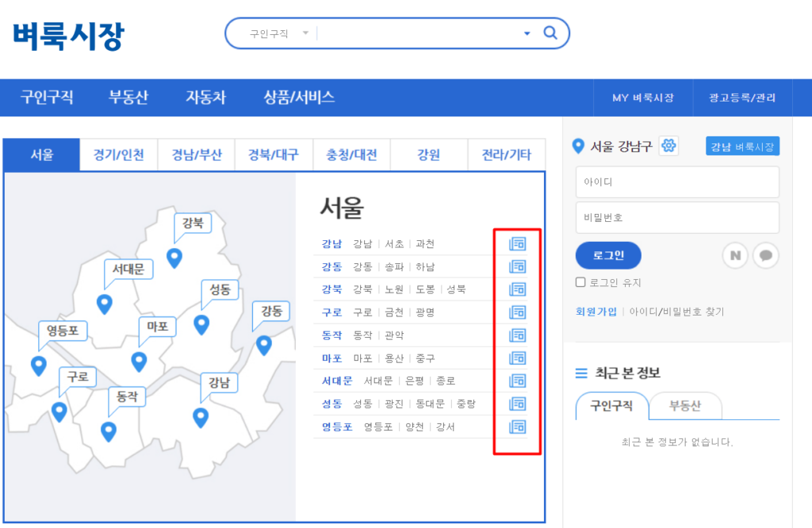The height and width of the screenshot is (528, 812).
Task: Click the search magnifier icon
Action: coord(550,33)
